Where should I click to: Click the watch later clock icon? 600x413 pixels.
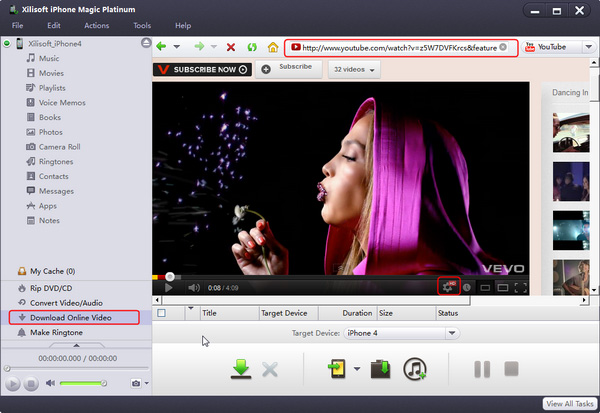pos(467,287)
